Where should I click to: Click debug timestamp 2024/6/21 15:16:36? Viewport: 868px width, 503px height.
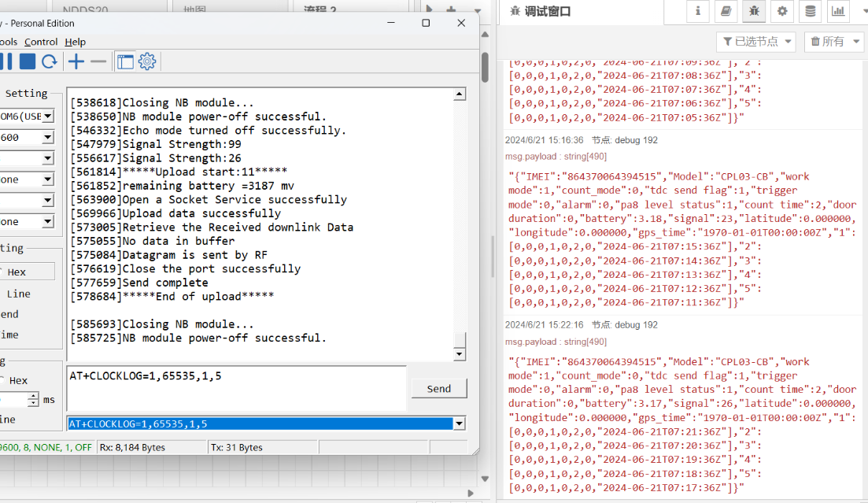point(544,140)
